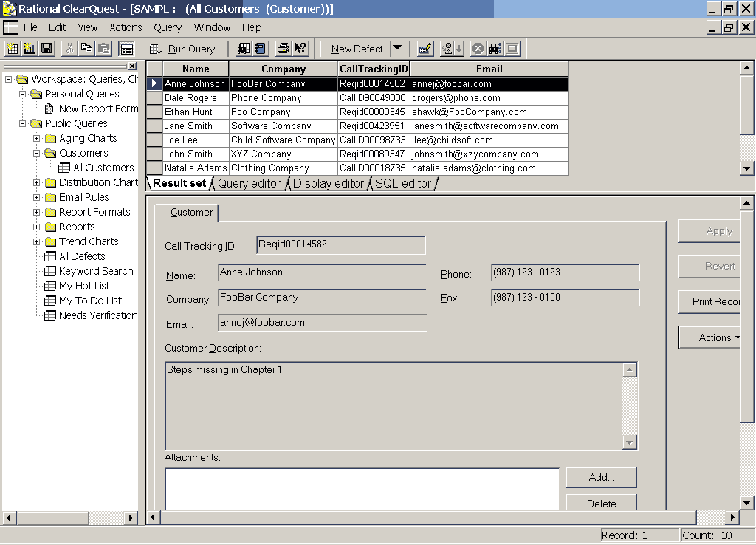Click the Run Query toolbar button
756x545 pixels.
click(183, 49)
